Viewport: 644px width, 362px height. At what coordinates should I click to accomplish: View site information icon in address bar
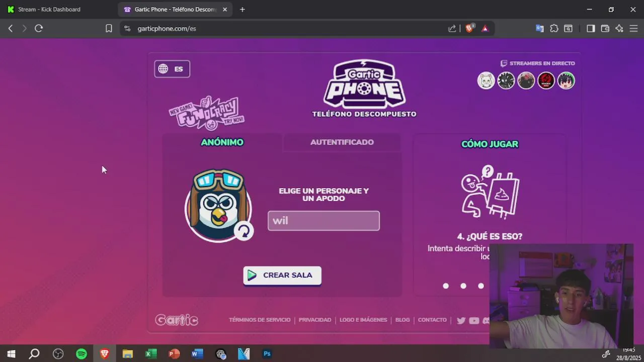point(127,29)
